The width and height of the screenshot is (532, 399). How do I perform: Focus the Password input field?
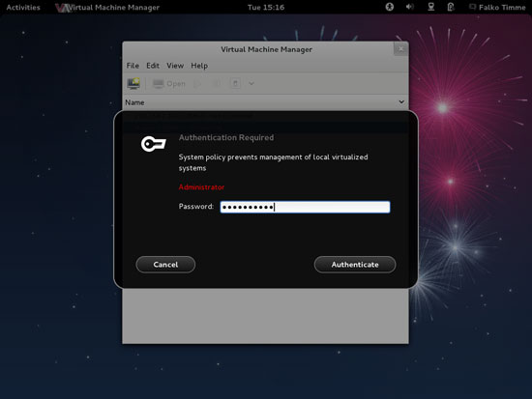tap(305, 207)
